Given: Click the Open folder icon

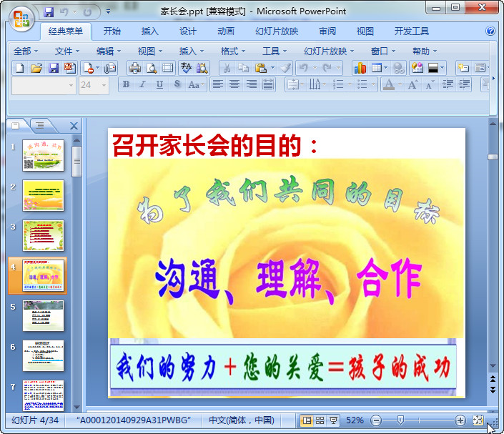Looking at the screenshot, I should point(36,68).
